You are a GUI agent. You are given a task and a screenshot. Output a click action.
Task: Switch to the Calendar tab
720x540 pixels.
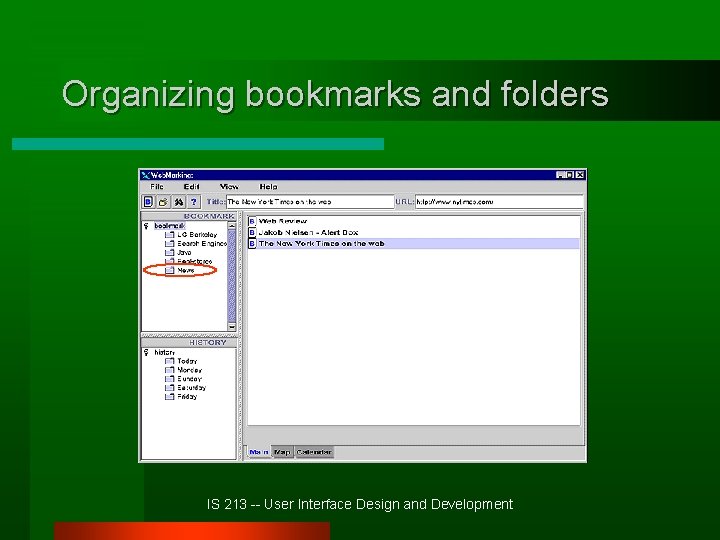[x=314, y=452]
